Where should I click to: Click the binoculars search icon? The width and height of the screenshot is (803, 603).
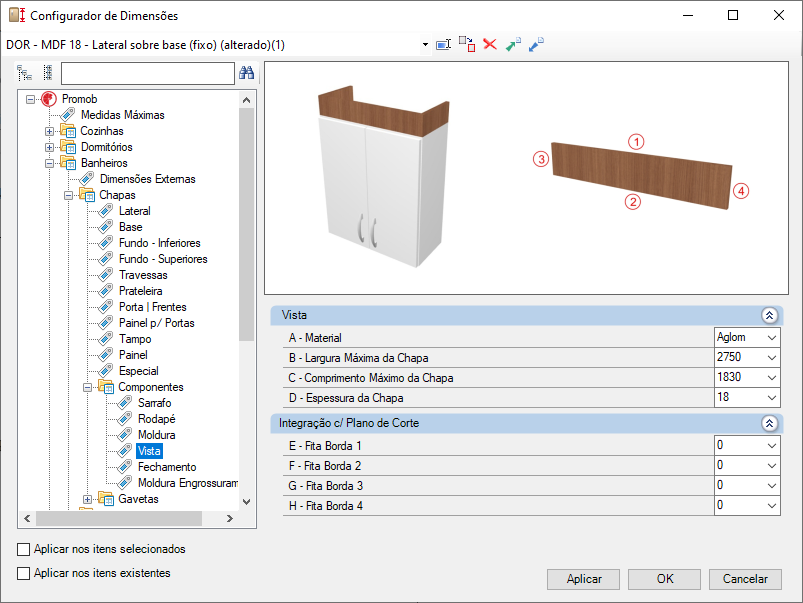pos(246,73)
